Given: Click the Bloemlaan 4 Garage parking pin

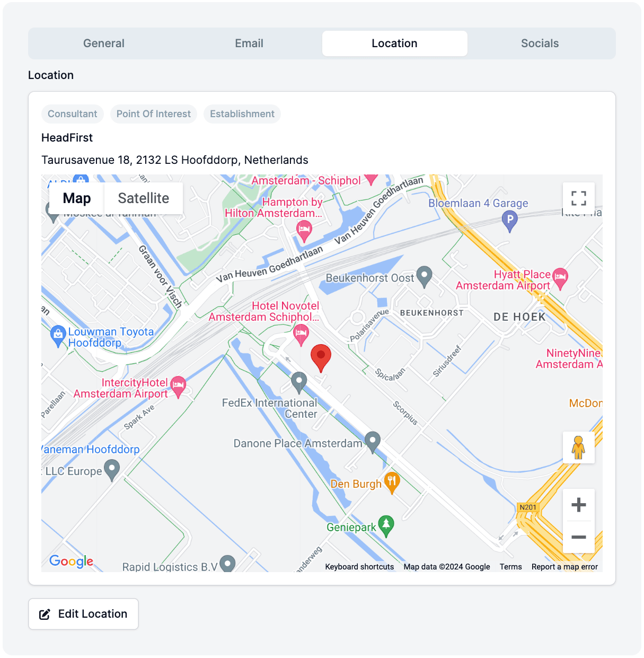Looking at the screenshot, I should [x=509, y=221].
